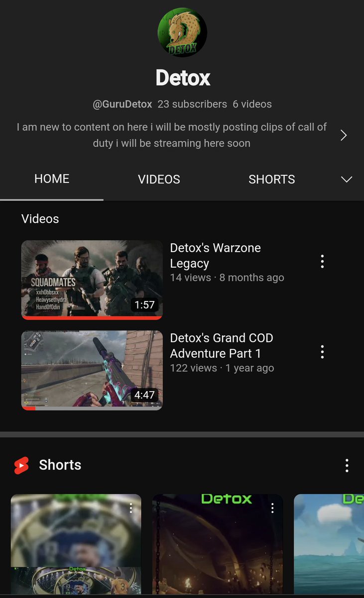Screen dimensions: 364x598
Task: Click the Videos section heading
Action: click(40, 219)
